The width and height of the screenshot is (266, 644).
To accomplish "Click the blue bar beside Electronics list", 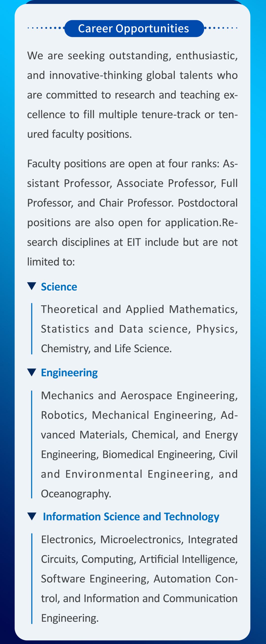I will 32,578.
